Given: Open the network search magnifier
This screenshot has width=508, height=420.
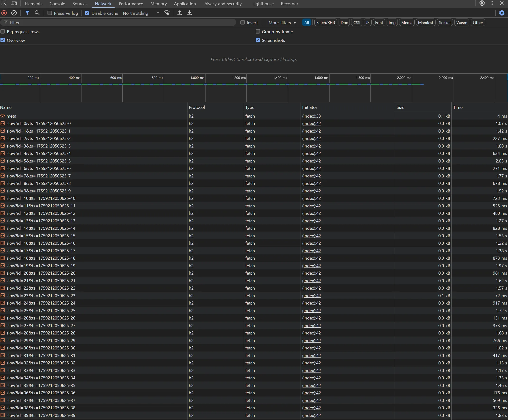Looking at the screenshot, I should click(37, 13).
